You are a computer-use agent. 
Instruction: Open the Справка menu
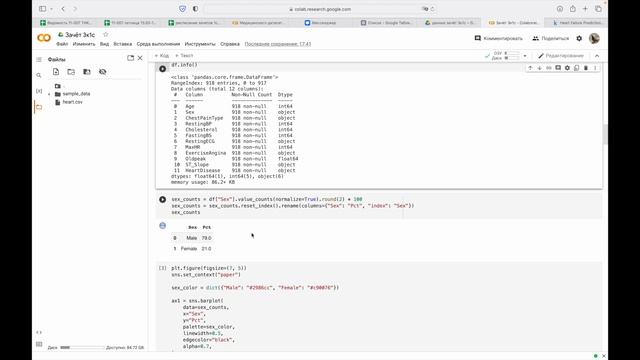[230, 44]
